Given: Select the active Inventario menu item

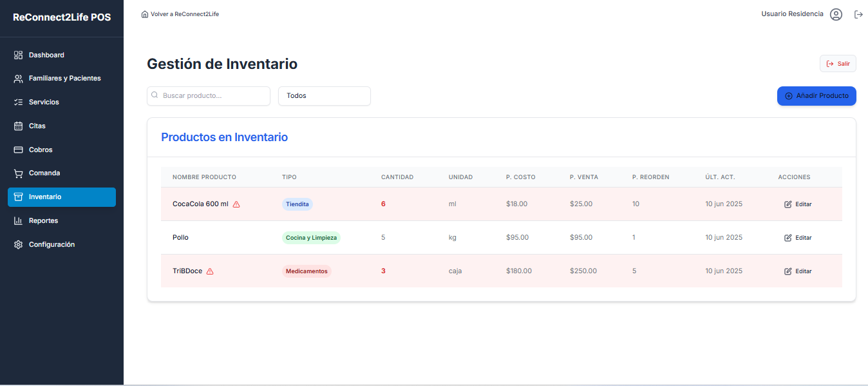Looking at the screenshot, I should point(62,197).
